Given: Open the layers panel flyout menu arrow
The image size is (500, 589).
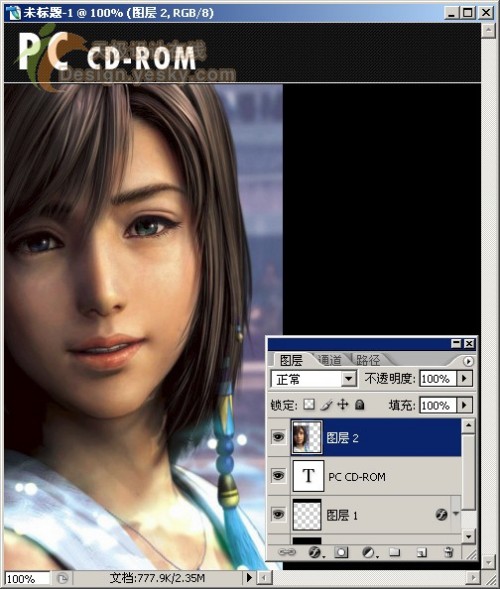Looking at the screenshot, I should (x=468, y=361).
